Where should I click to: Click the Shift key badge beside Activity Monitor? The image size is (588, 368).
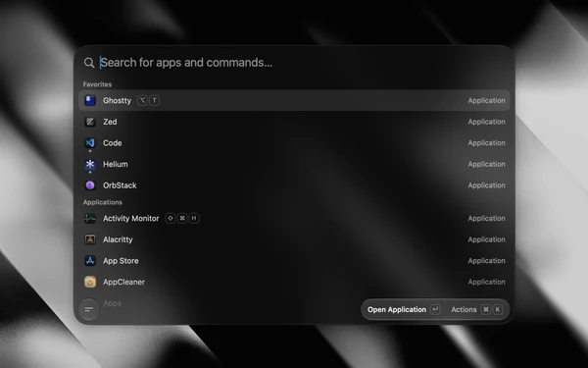[x=171, y=218]
